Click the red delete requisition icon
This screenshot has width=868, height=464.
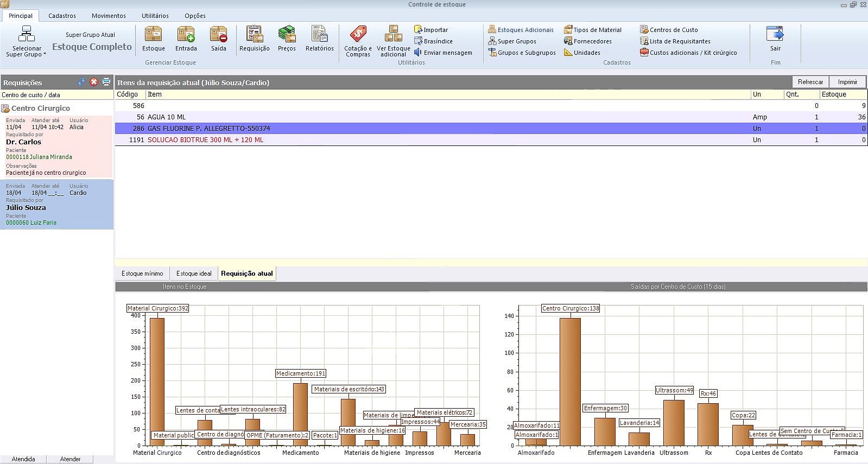(94, 82)
